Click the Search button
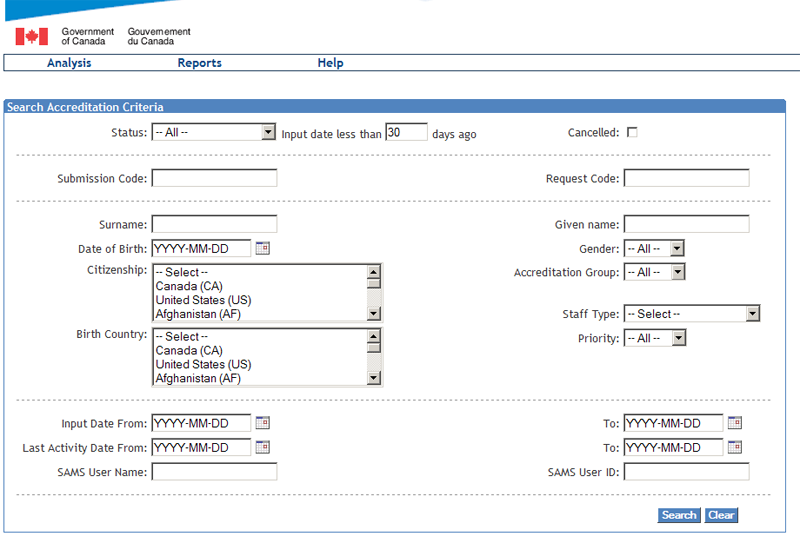Screen dimensions: 800x543 [x=679, y=515]
